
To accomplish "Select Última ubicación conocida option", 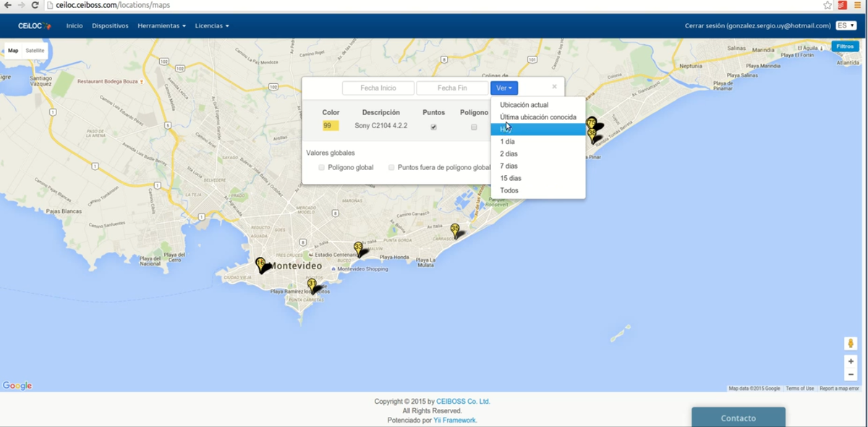I will click(538, 117).
